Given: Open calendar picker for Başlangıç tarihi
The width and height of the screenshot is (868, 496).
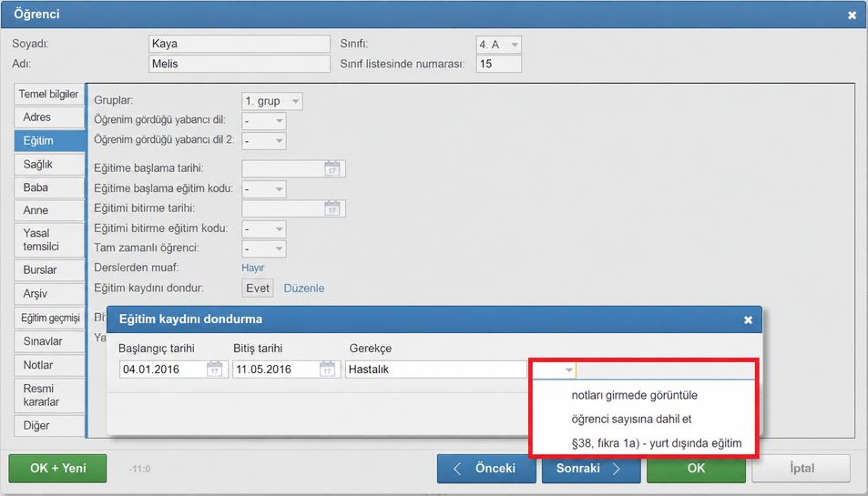Looking at the screenshot, I should tap(214, 369).
